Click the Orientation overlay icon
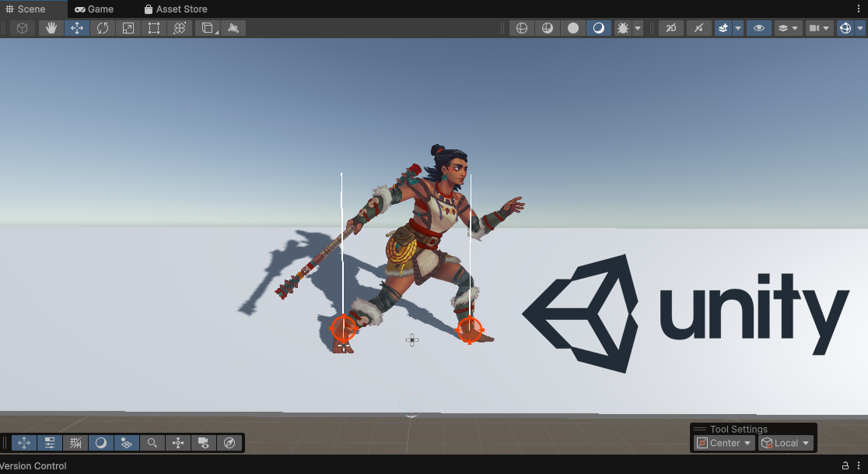868x474 pixels. click(x=177, y=443)
